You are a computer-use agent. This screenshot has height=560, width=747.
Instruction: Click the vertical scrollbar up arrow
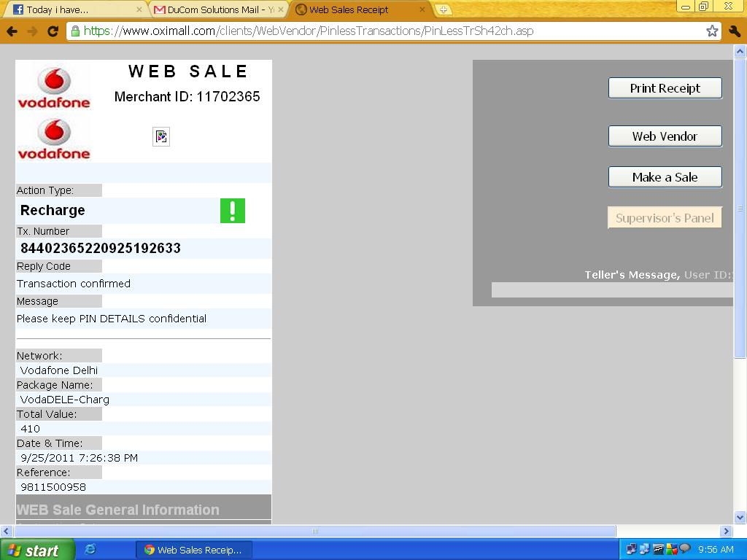point(740,51)
